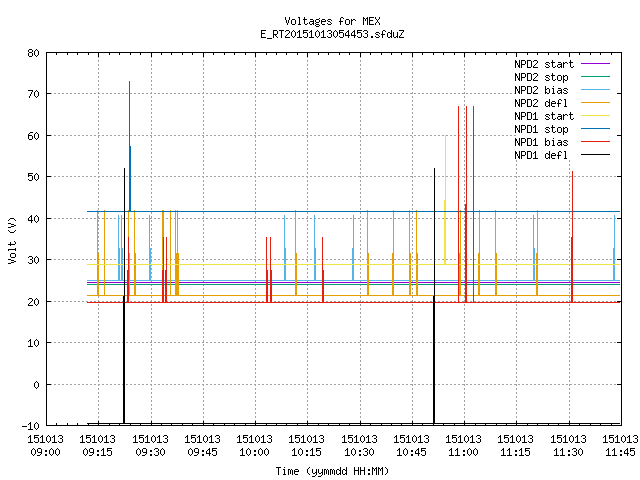Screen dimensions: 640x480
Task: Click the 11:30 time axis label
Action: [568, 452]
